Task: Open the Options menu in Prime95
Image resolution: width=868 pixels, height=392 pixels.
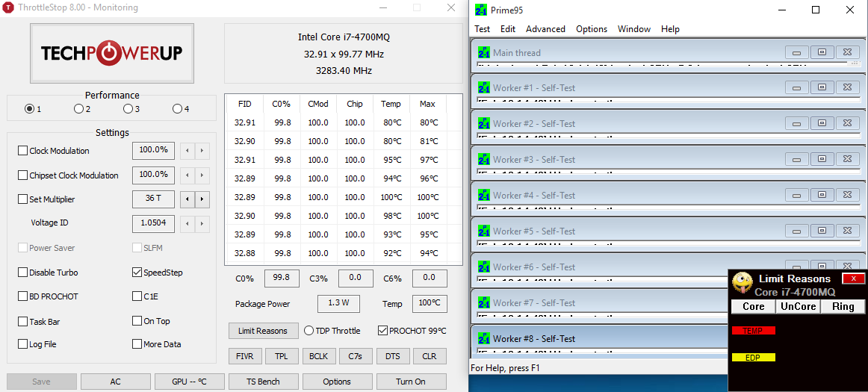Action: [x=591, y=29]
